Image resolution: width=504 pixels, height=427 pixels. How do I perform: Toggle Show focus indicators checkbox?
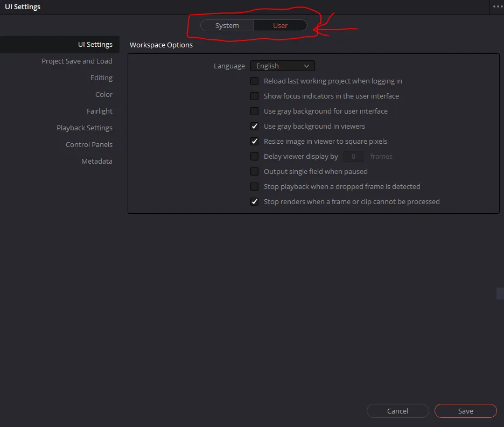pos(255,96)
